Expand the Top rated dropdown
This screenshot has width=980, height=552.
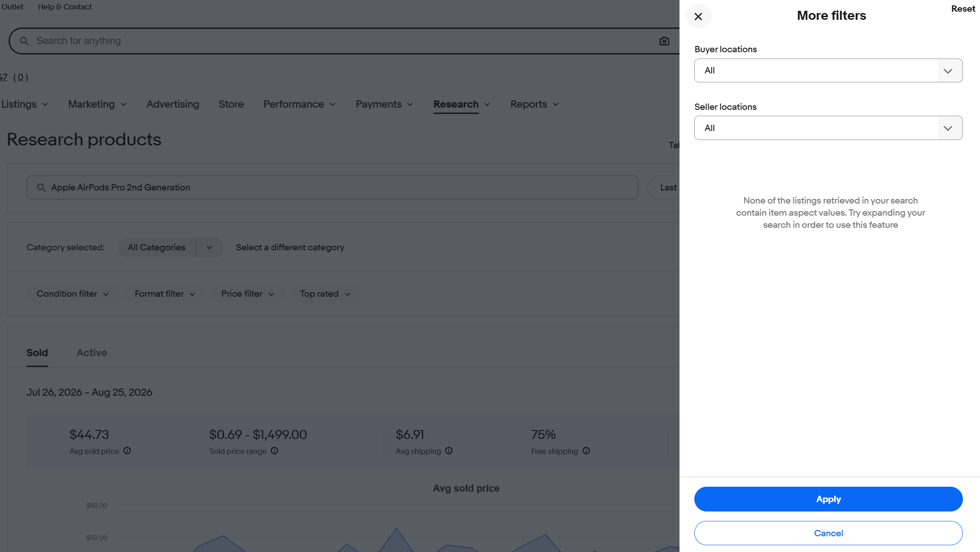pyautogui.click(x=325, y=294)
